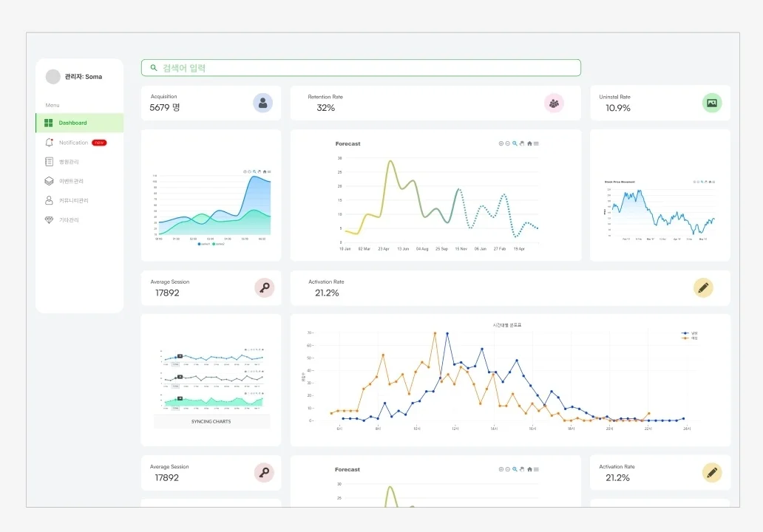This screenshot has width=763, height=532.
Task: Click the home icon in Stock Price Movement chart
Action: coord(710,182)
